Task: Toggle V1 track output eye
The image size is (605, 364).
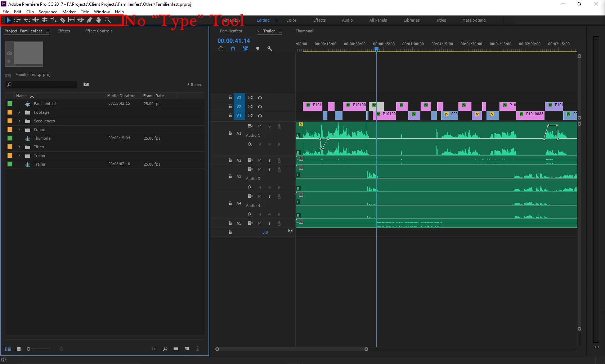Action: [x=260, y=116]
